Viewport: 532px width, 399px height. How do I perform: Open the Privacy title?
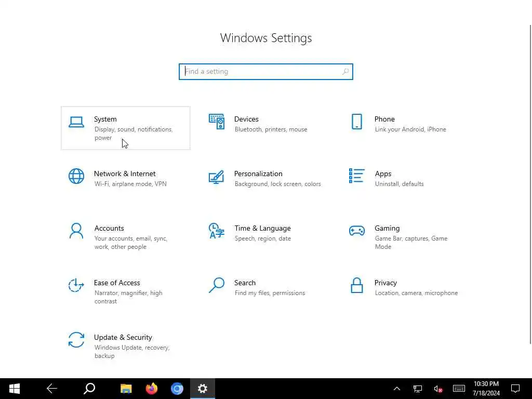[x=385, y=283]
